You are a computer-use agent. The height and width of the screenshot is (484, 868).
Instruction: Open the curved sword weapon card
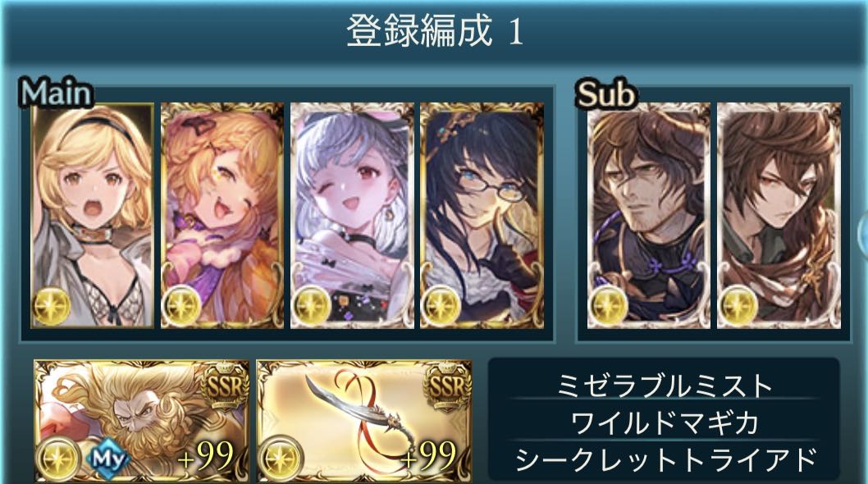pyautogui.click(x=364, y=421)
